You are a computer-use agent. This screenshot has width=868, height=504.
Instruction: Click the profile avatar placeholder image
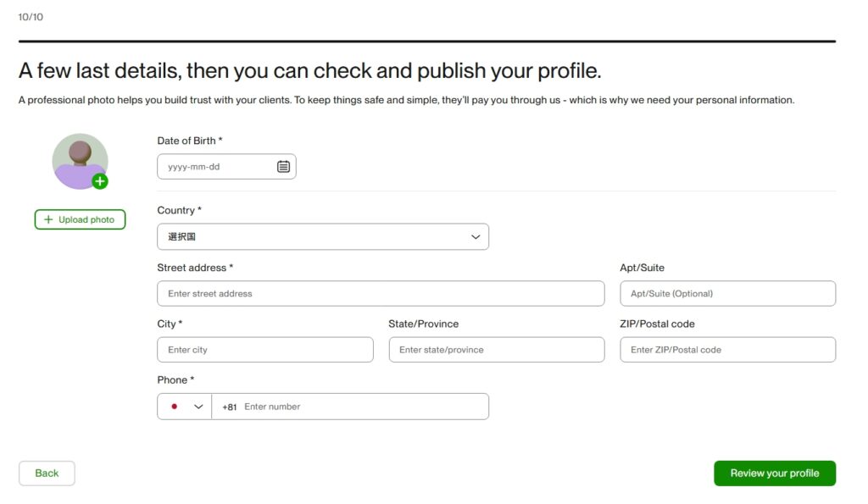tap(79, 159)
